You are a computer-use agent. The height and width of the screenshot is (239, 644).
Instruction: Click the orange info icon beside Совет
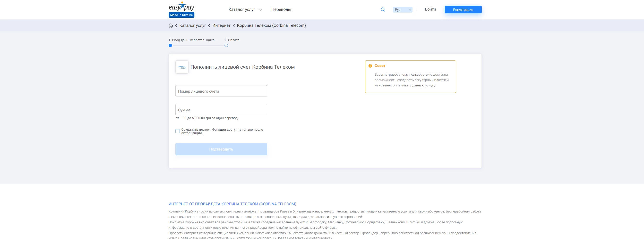pos(370,66)
